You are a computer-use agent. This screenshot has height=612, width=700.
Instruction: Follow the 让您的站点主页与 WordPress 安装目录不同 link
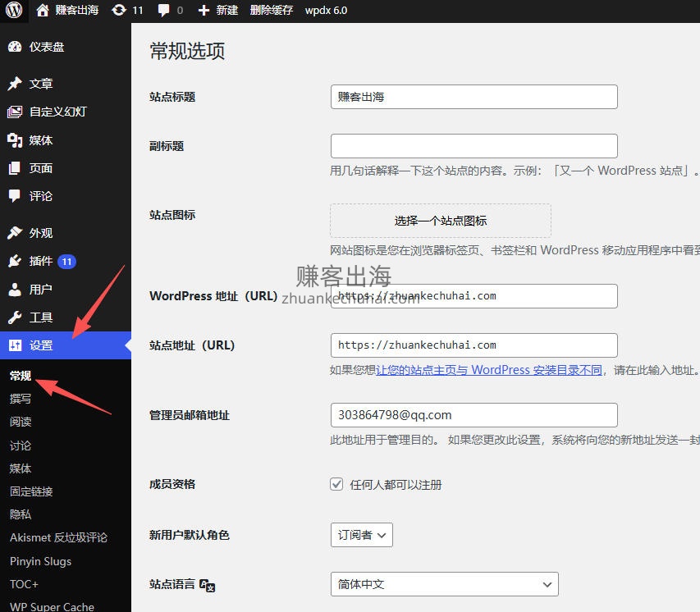tap(489, 370)
